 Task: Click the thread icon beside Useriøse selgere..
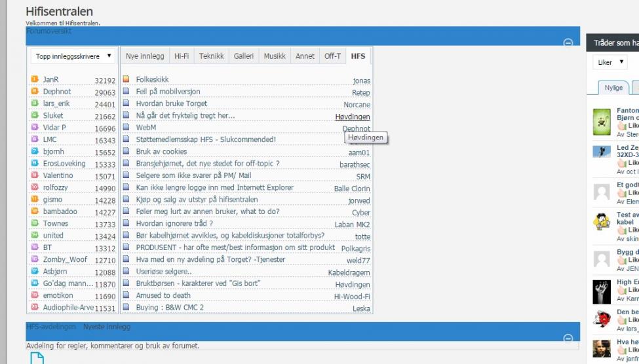point(126,271)
